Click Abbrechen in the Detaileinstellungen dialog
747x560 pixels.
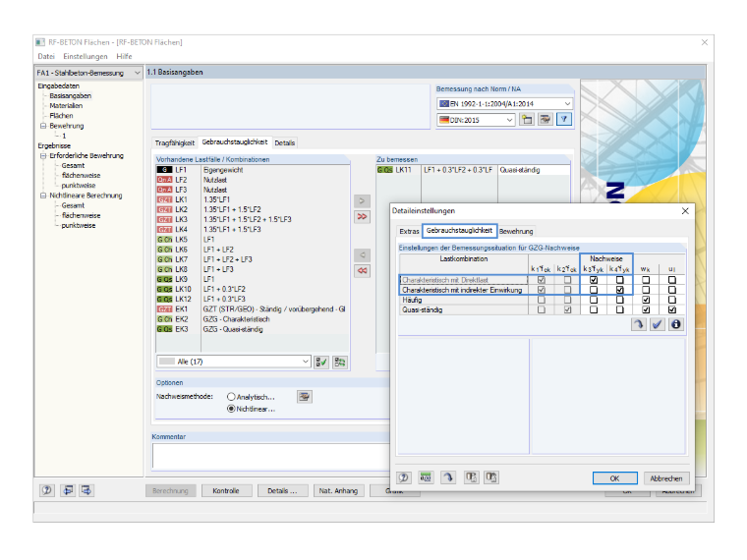pos(666,478)
